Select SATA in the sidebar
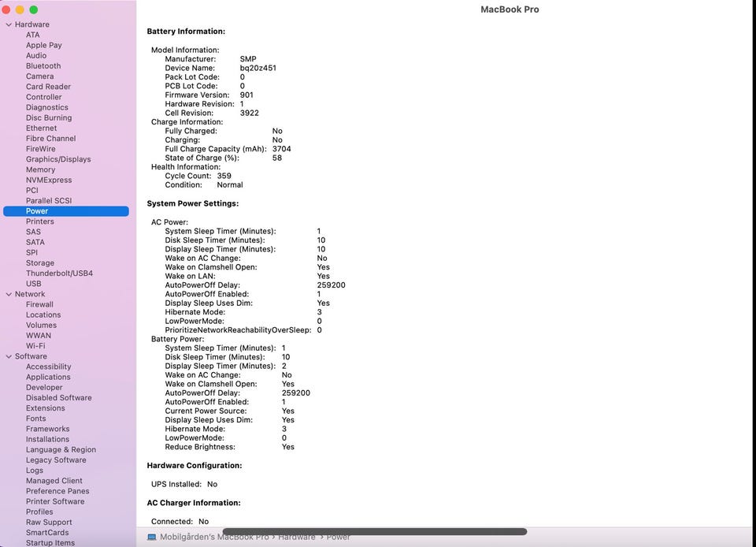The image size is (756, 547). pos(35,242)
